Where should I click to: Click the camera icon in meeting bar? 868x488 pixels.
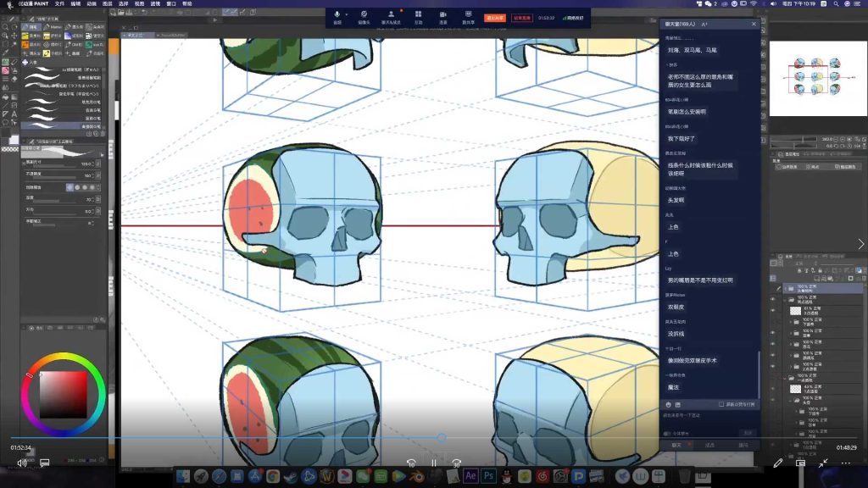point(363,14)
